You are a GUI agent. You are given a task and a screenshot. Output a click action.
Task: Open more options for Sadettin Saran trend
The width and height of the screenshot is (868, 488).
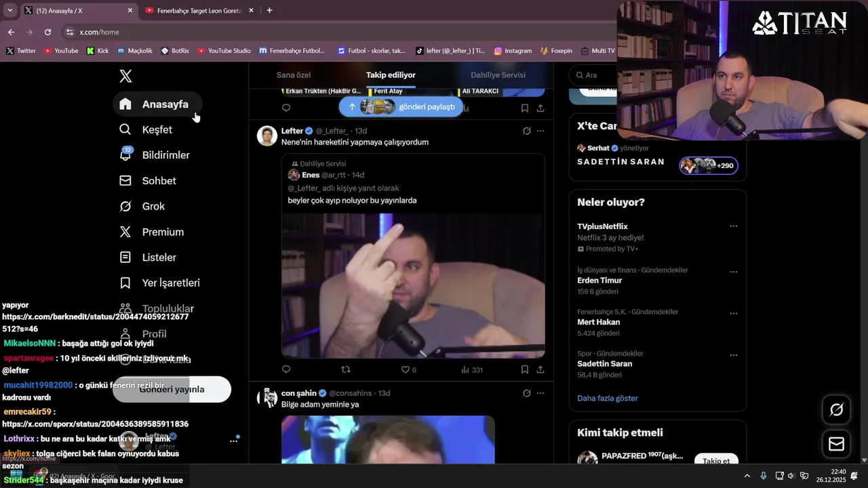(x=733, y=355)
